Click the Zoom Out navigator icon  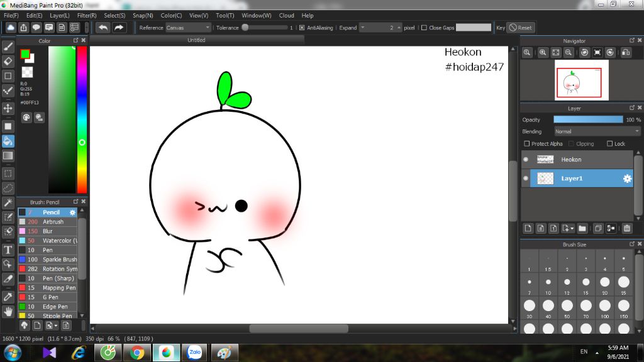(x=569, y=53)
